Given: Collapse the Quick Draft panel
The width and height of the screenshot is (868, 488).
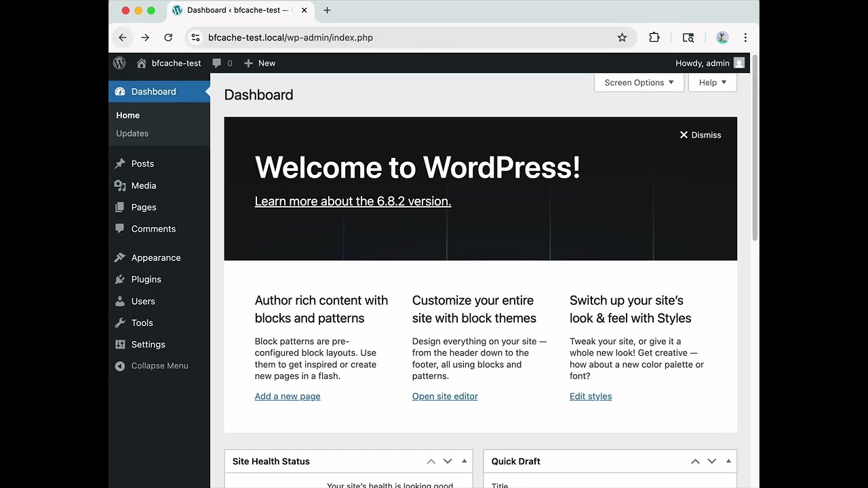Looking at the screenshot, I should coord(728,461).
